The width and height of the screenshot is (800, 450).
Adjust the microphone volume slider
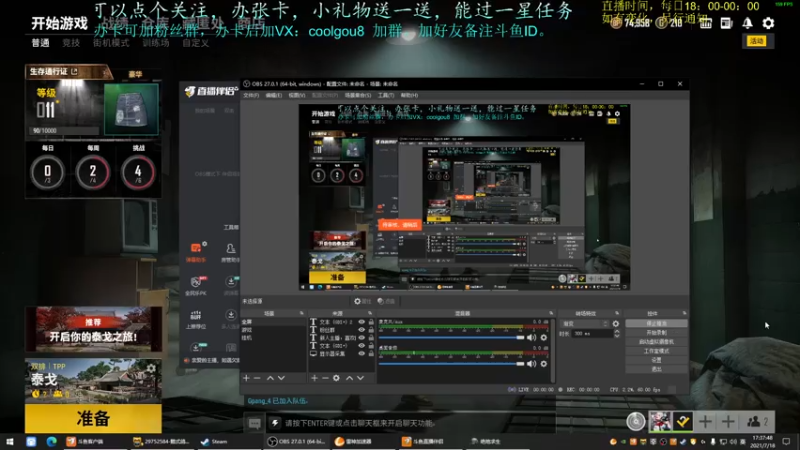[x=452, y=337]
